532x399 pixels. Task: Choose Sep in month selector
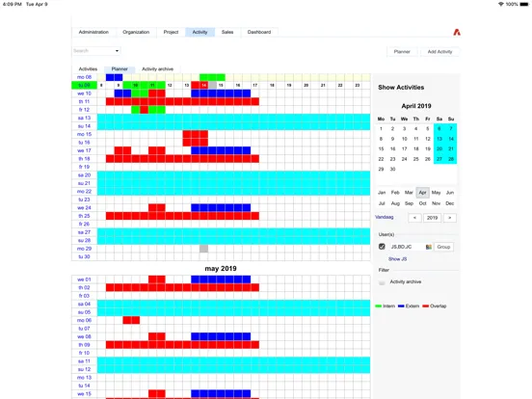(409, 203)
